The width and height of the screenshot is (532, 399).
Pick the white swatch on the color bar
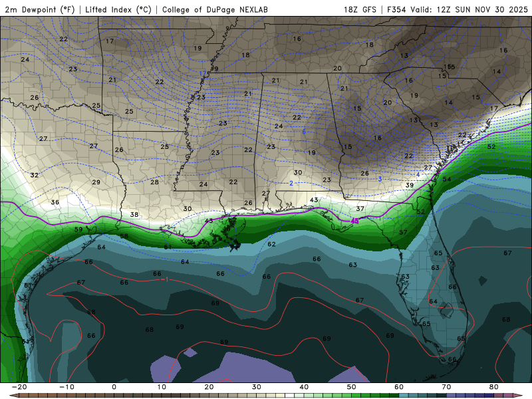click(289, 396)
